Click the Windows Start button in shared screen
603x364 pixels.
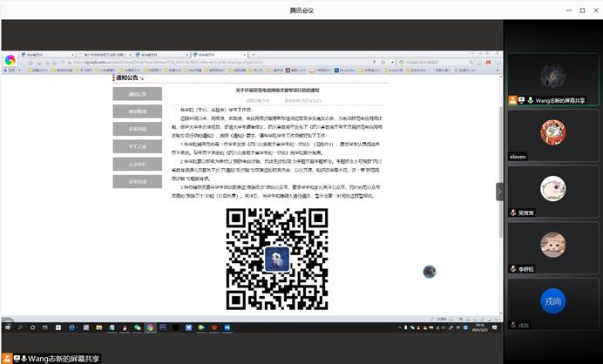pos(7,327)
